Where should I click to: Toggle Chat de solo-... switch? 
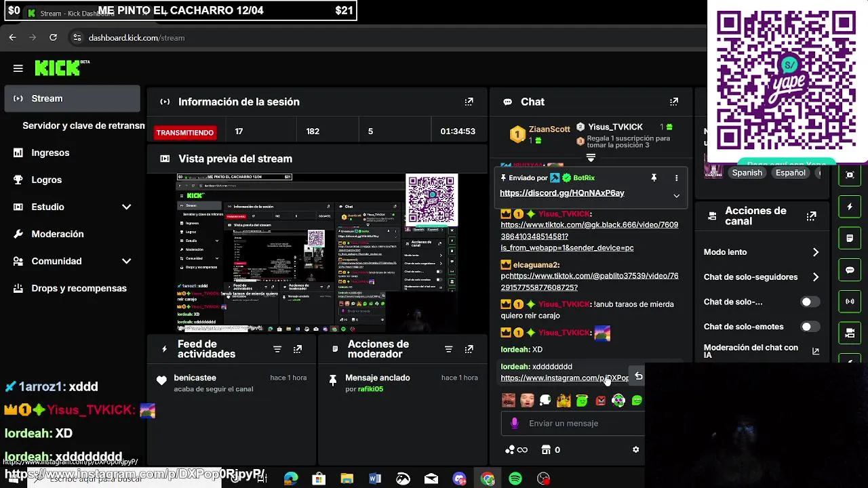(x=809, y=302)
